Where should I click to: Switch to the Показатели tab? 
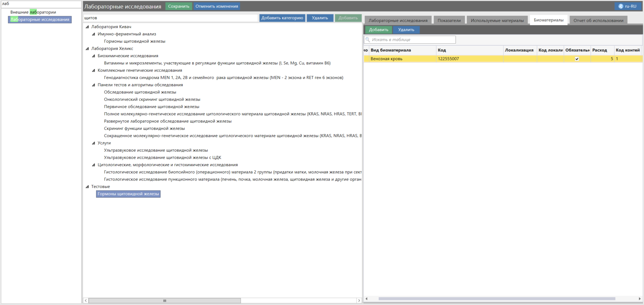[x=449, y=21]
